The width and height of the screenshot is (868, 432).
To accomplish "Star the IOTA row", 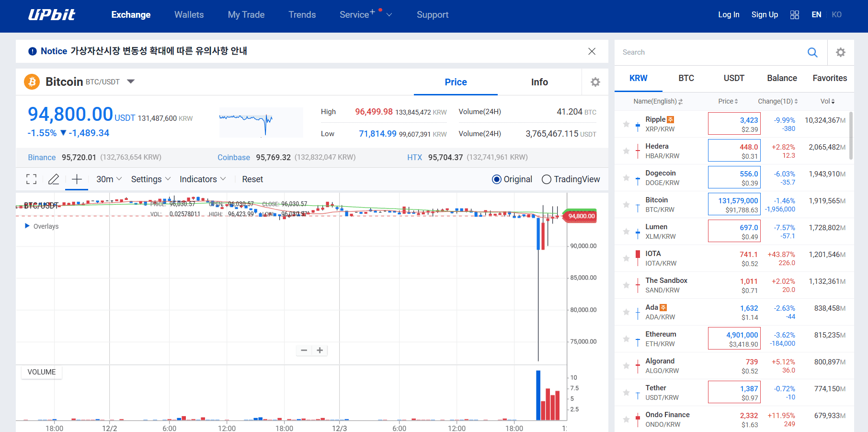I will click(626, 258).
